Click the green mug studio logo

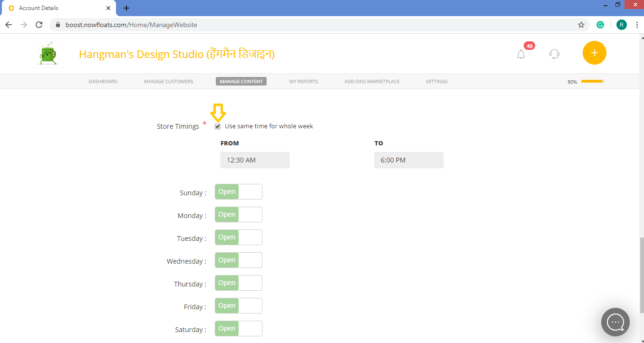click(47, 54)
